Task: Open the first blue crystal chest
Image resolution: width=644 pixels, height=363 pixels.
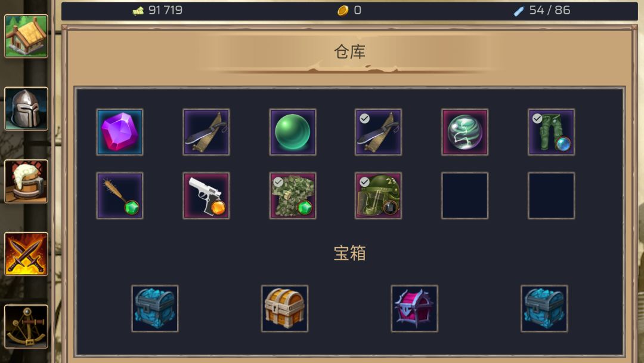Action: (x=155, y=308)
